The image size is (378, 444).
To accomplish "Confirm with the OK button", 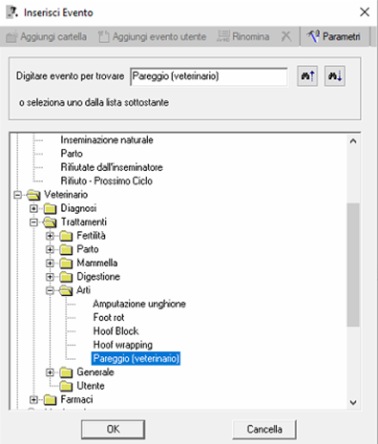I will pyautogui.click(x=113, y=429).
